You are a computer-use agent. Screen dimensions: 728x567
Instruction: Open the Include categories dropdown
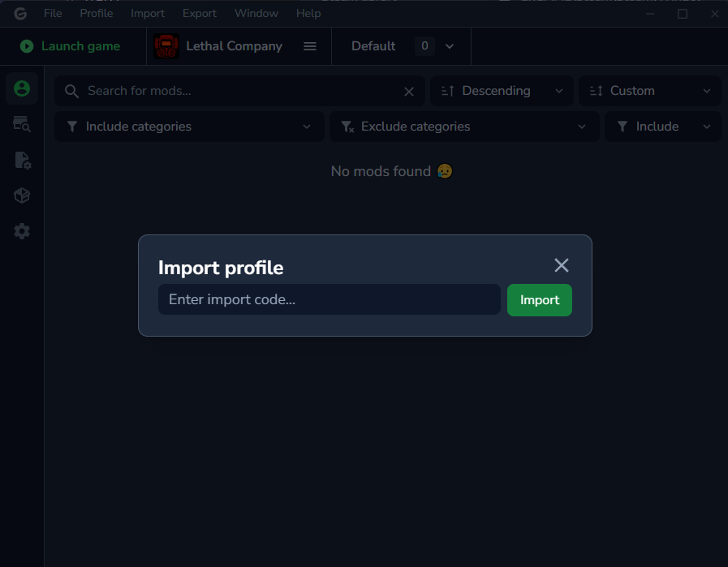point(188,127)
